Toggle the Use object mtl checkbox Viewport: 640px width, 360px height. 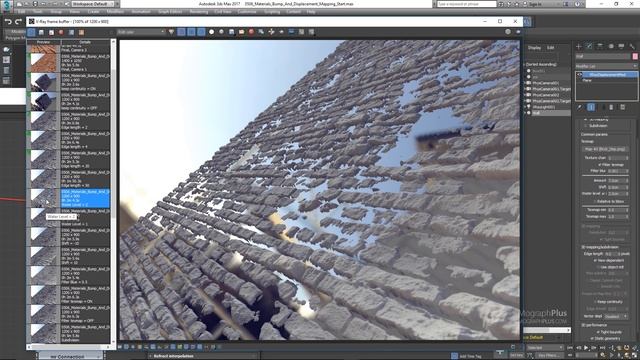coord(598,267)
